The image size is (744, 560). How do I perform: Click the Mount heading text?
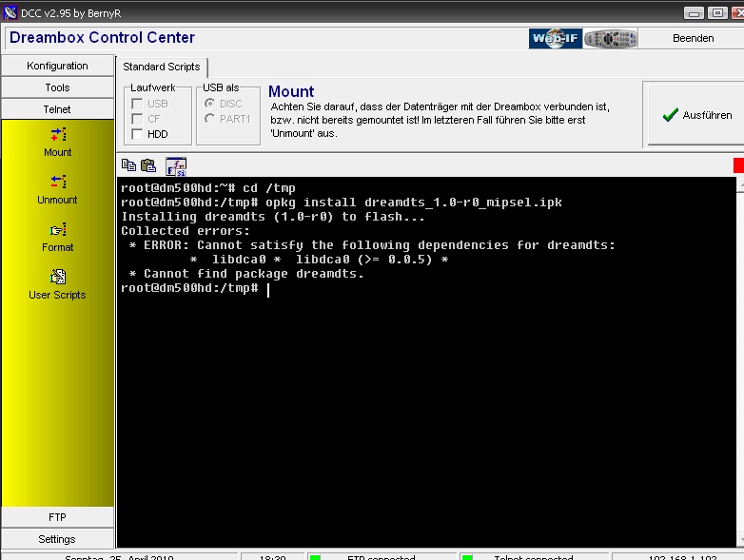tap(291, 91)
